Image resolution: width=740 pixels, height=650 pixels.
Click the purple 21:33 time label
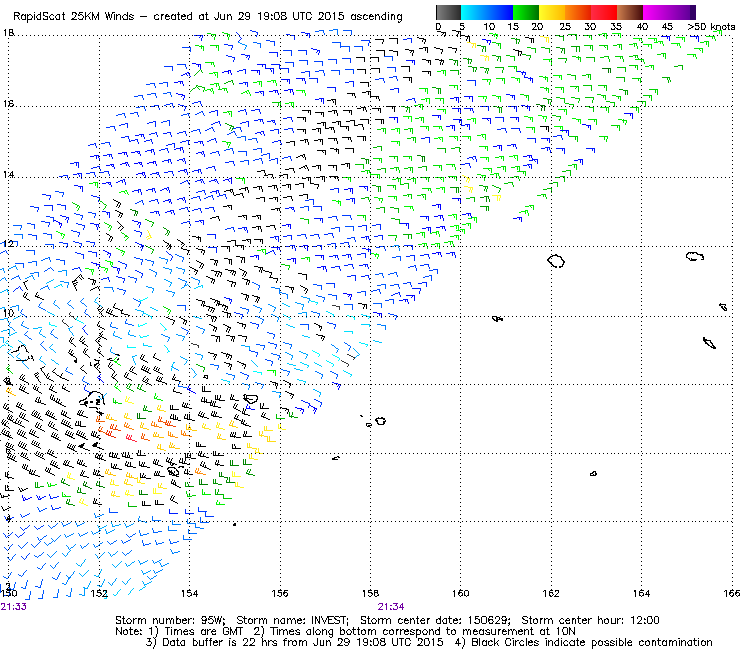click(x=14, y=607)
